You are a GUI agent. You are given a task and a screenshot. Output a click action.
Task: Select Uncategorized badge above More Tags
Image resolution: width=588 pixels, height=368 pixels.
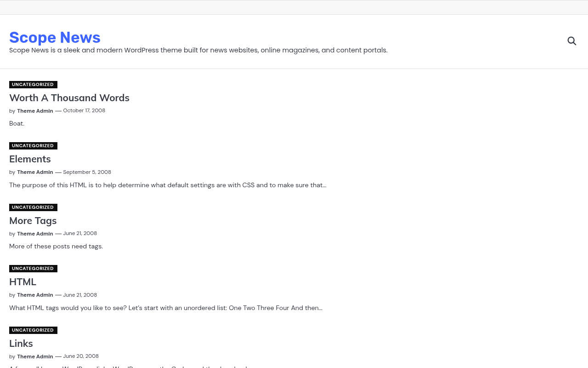pyautogui.click(x=33, y=207)
